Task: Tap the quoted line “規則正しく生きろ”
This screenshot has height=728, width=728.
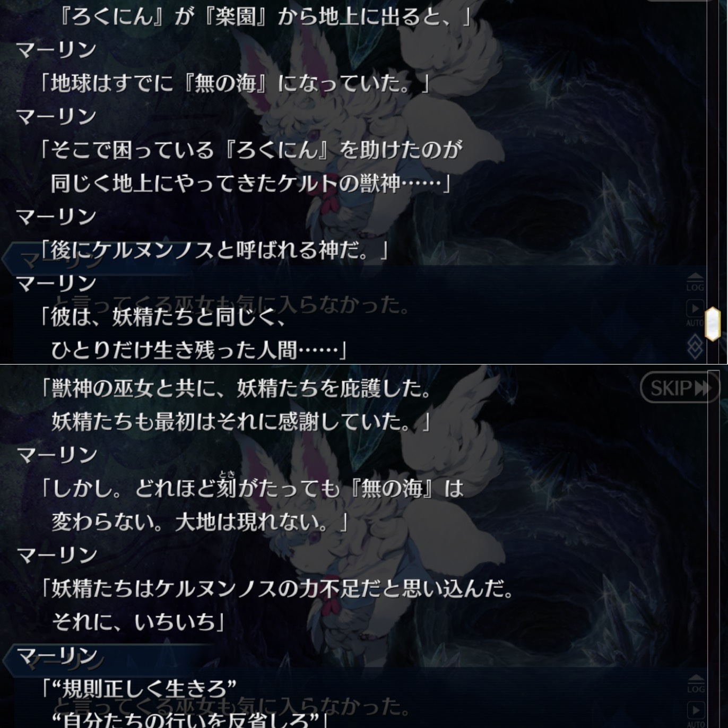Action: click(x=139, y=689)
